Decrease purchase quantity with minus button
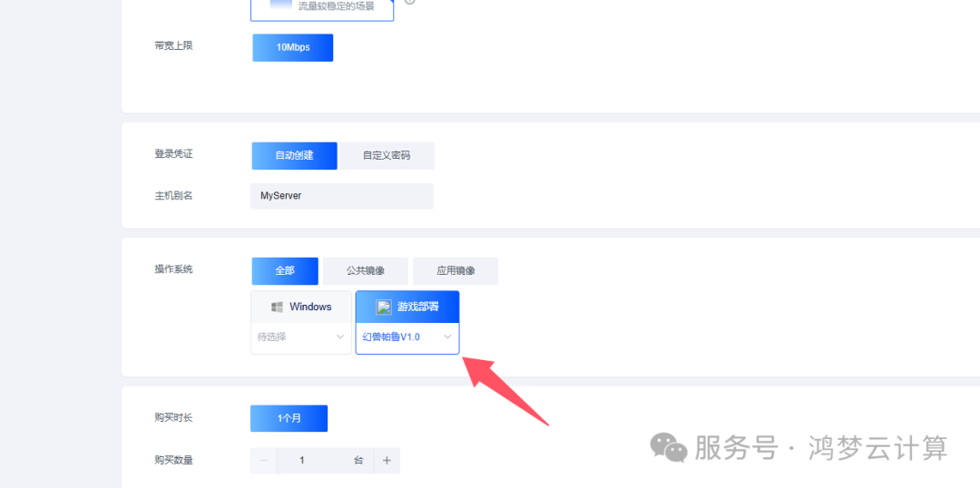This screenshot has height=488, width=980. coord(264,461)
